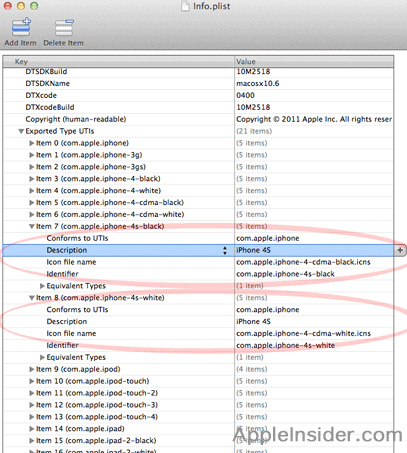Click the Key column header
Image resolution: width=407 pixels, height=453 pixels.
[x=118, y=62]
